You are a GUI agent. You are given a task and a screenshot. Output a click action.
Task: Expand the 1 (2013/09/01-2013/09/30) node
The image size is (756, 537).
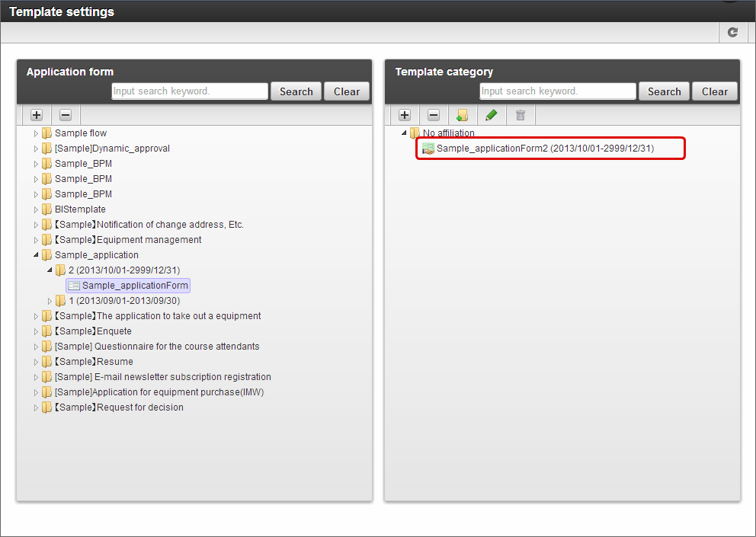pyautogui.click(x=50, y=302)
